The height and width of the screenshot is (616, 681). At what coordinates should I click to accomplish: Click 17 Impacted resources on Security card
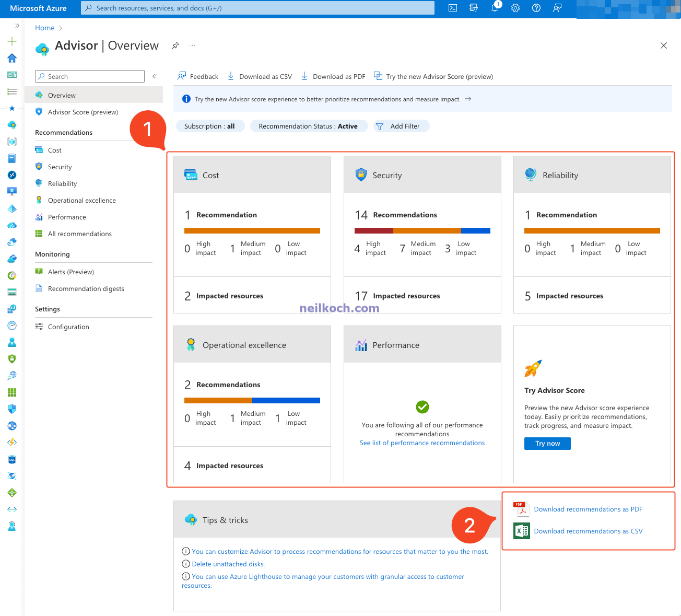[397, 296]
